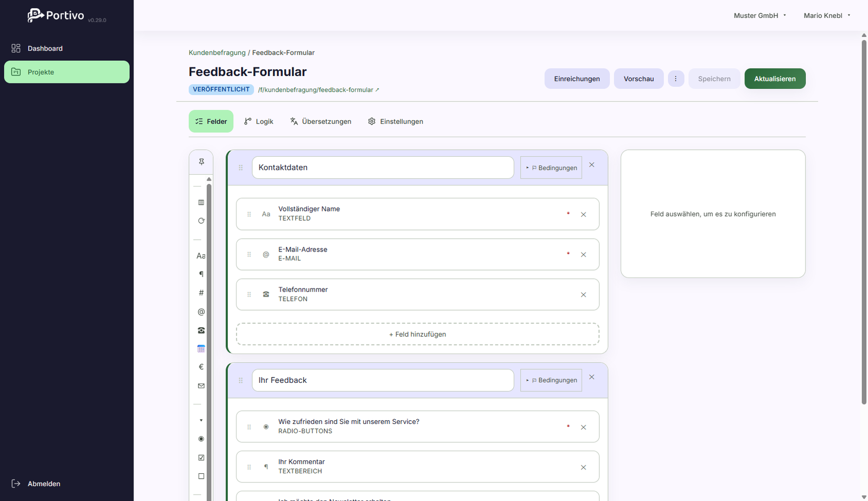Expand the Muster GmbH organization dropdown
The image size is (868, 501).
click(759, 16)
